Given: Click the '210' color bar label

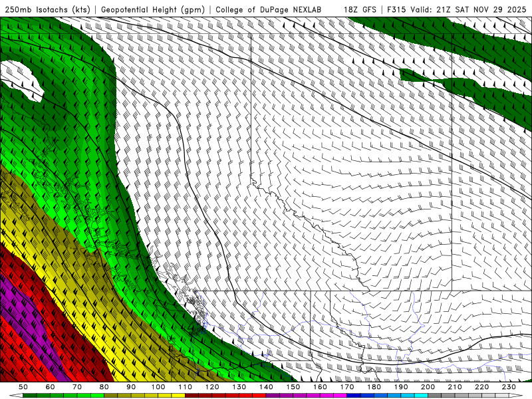Looking at the screenshot, I should [455, 387].
